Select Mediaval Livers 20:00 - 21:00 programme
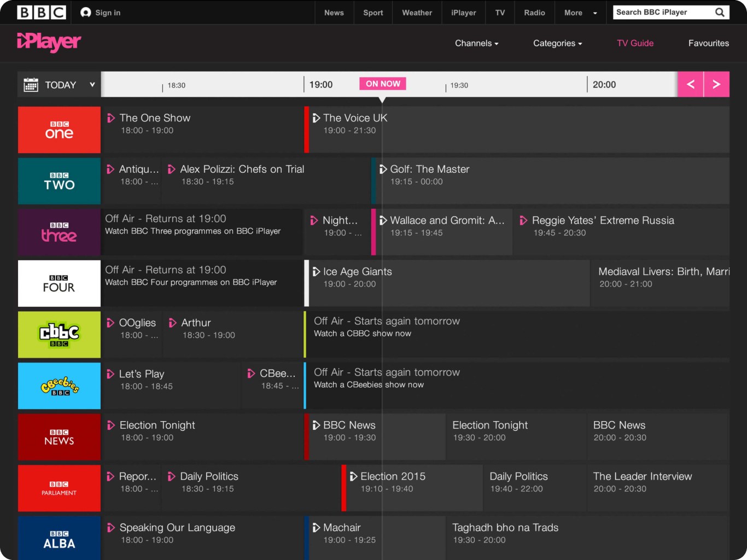Screen dimensions: 747x560 [661, 283]
